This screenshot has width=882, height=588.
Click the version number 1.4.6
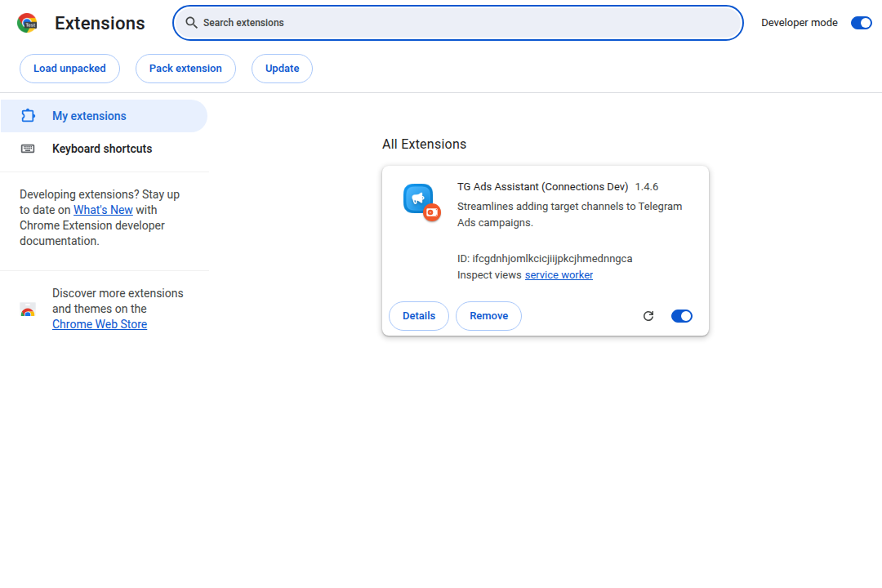(647, 187)
